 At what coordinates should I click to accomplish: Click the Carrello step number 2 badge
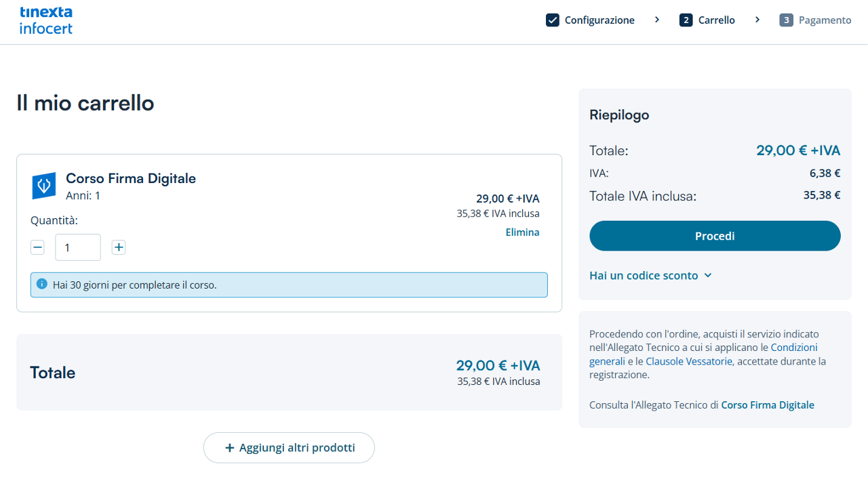pos(686,20)
